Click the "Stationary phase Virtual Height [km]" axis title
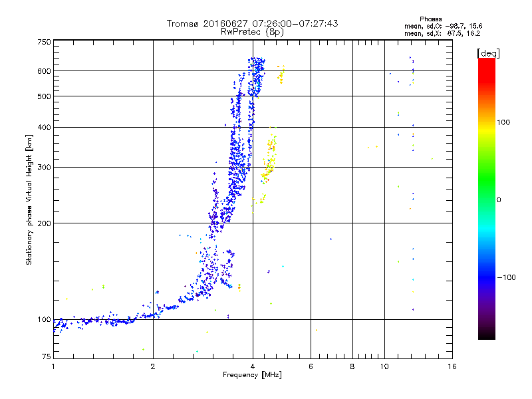Image resolution: width=532 pixels, height=399 pixels. pyautogui.click(x=29, y=199)
